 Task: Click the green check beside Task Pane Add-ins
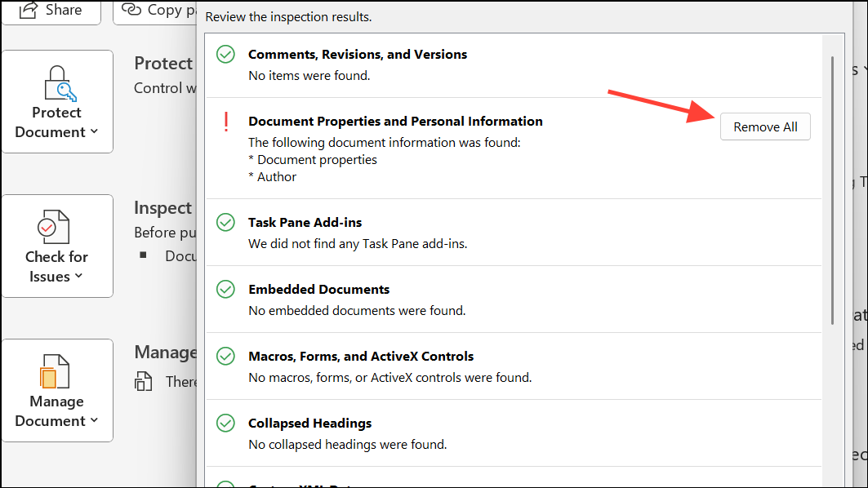[x=226, y=222]
